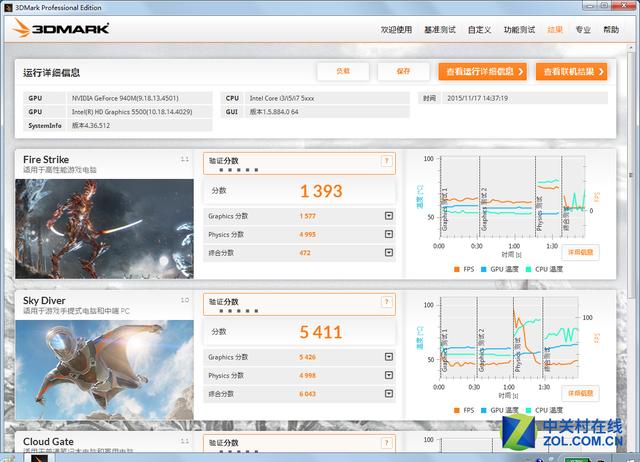Open 详细信息 for the Fire Strike chart
The image size is (640, 462).
point(580,252)
